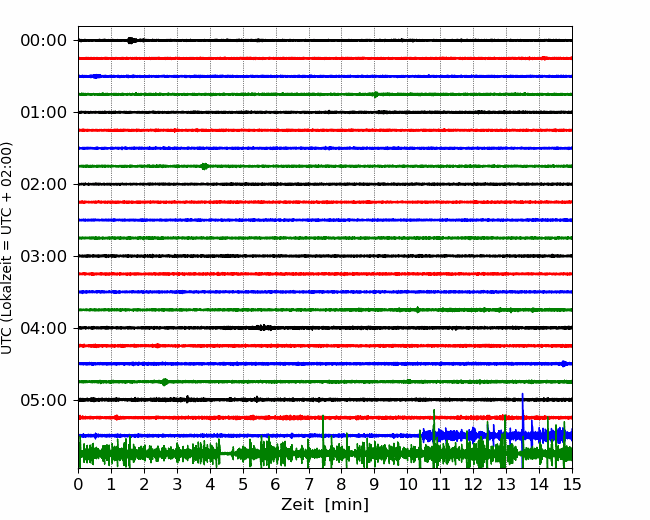Click x-axis tick label 14
The image size is (650, 520).
[x=539, y=484]
